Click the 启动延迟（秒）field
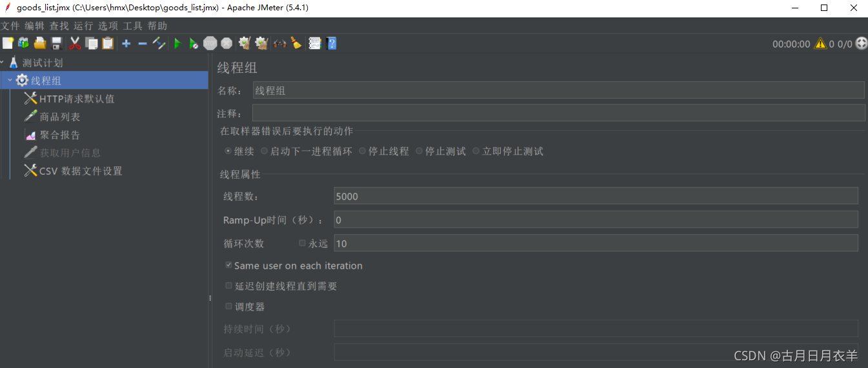The height and width of the screenshot is (368, 868). pyautogui.click(x=596, y=352)
